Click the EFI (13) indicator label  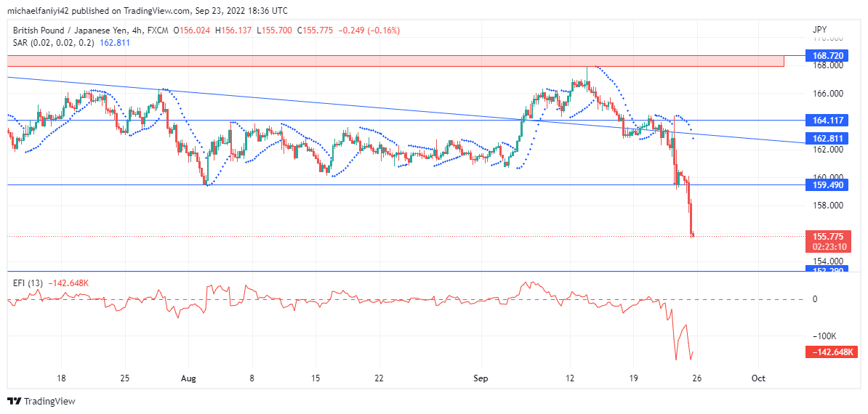tap(28, 283)
